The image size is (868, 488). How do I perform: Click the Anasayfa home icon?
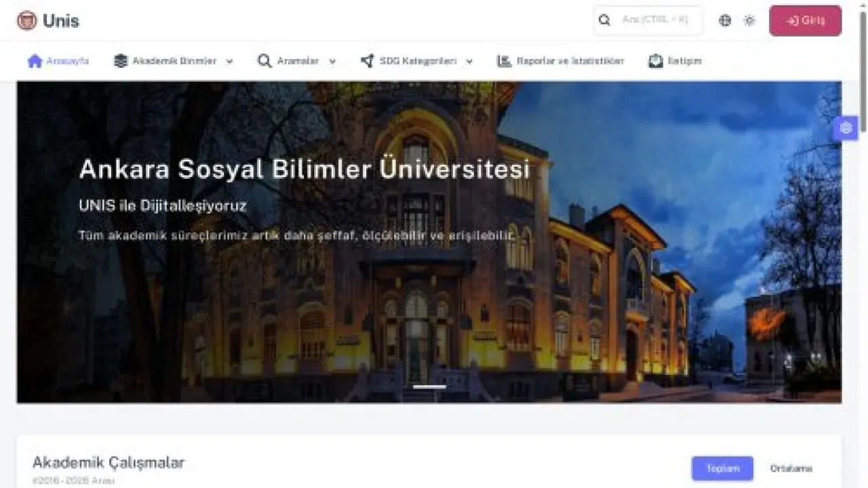click(x=35, y=61)
